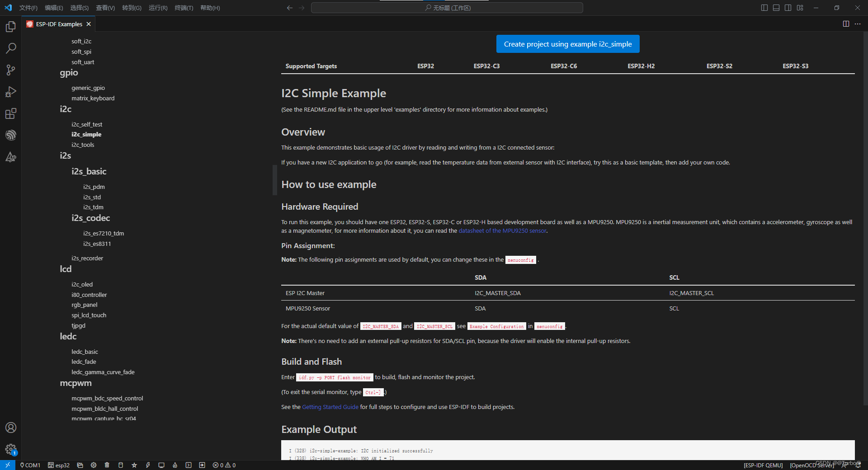Click the examples list scrollbar thumb
This screenshot has width=868, height=470.
[x=274, y=180]
